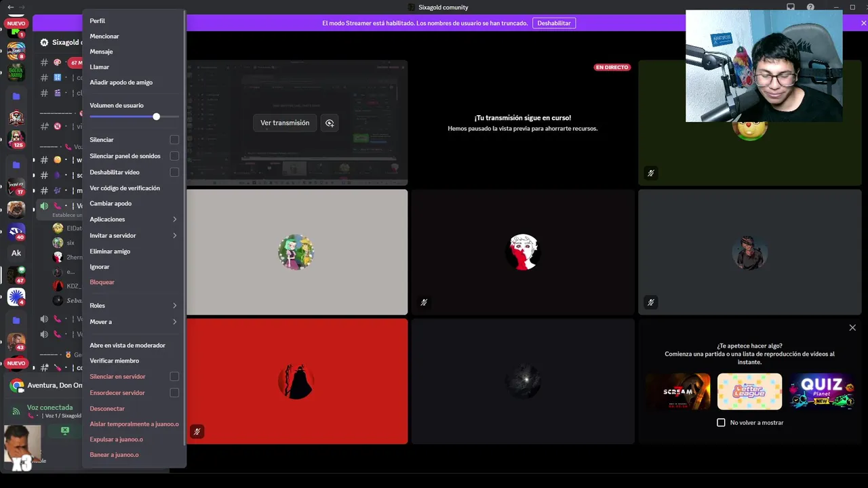
Task: Open the server icon with badge 125
Action: pos(16,139)
